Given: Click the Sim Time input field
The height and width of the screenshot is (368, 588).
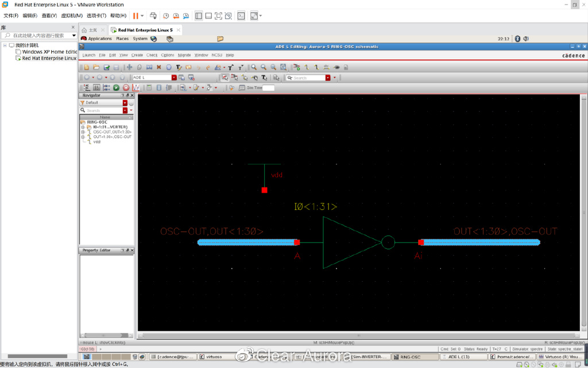Looking at the screenshot, I should tap(269, 88).
